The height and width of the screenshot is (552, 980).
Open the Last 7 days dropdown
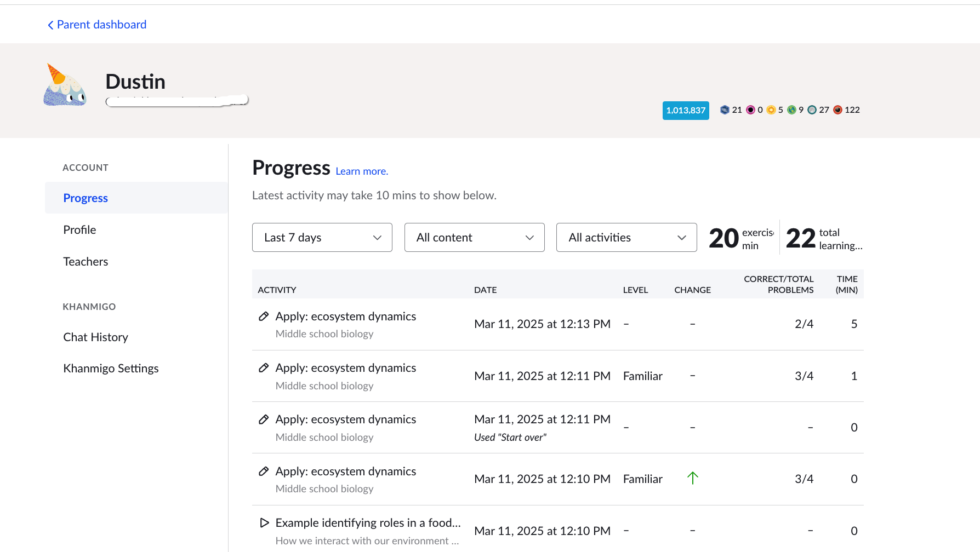point(322,237)
